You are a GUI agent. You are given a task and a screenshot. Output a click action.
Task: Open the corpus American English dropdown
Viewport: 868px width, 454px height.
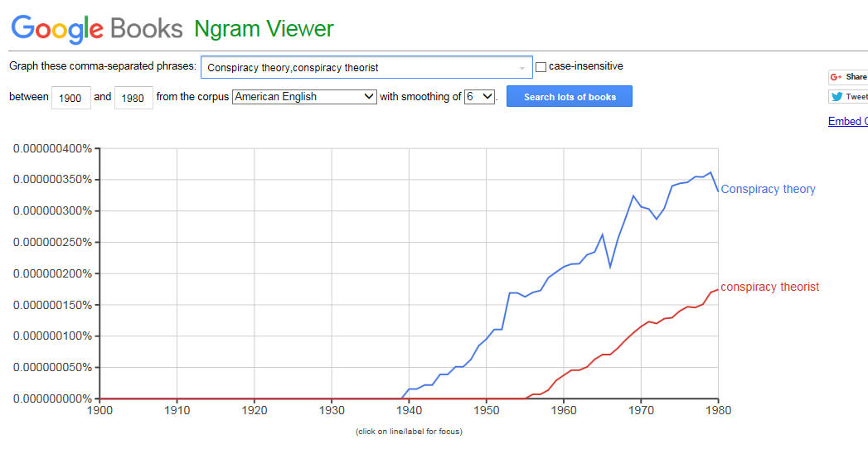[x=304, y=97]
